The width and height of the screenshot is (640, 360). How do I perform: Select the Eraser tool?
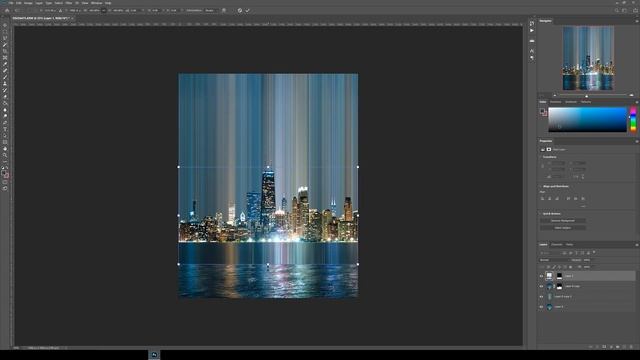tap(5, 97)
